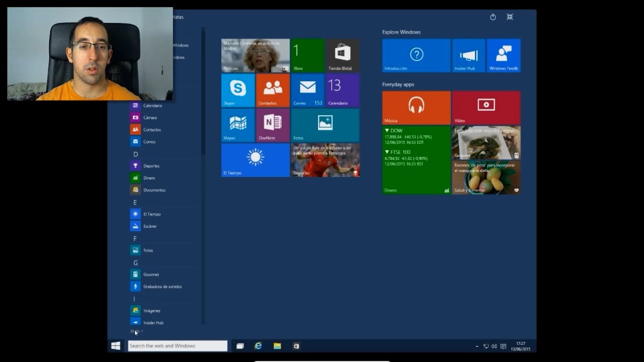Click the power button icon
The height and width of the screenshot is (362, 644).
pyautogui.click(x=493, y=17)
